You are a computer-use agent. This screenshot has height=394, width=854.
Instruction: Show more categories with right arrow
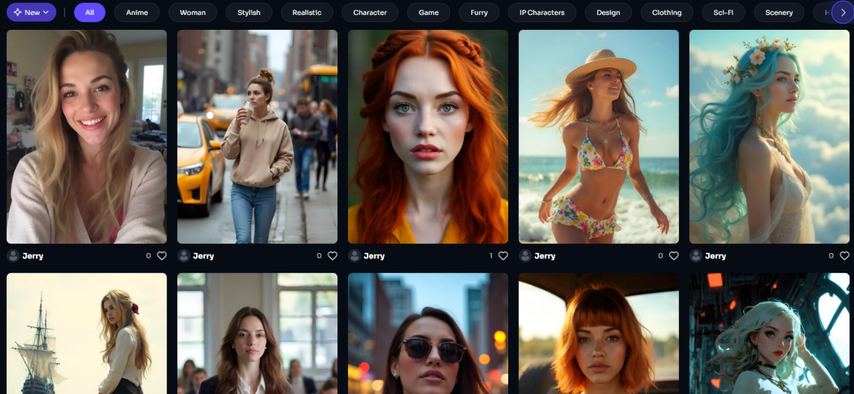tap(843, 12)
